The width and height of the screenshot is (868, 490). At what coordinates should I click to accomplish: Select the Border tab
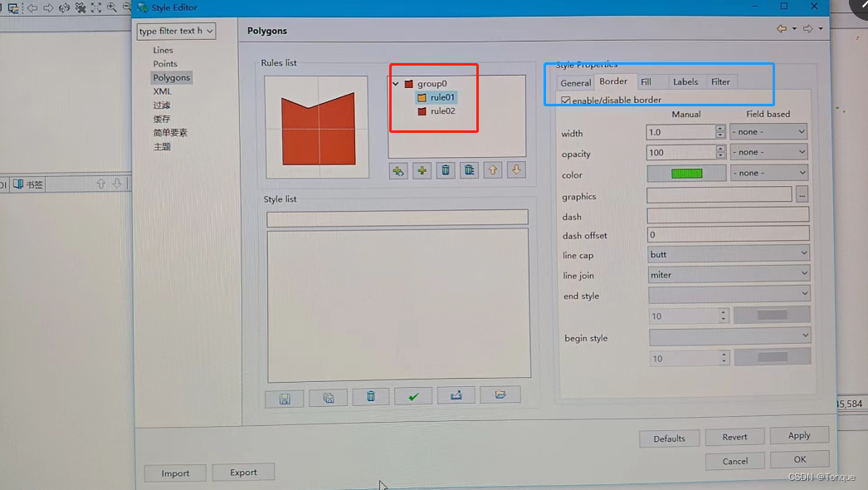613,81
